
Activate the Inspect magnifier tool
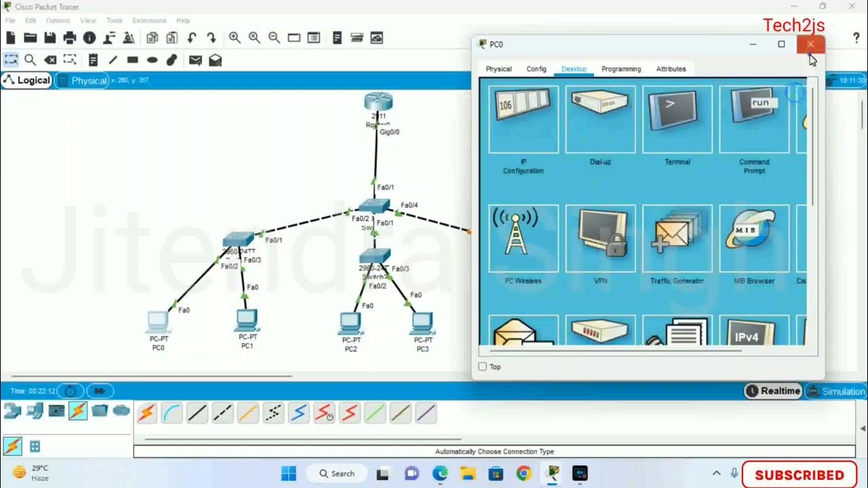(30, 60)
